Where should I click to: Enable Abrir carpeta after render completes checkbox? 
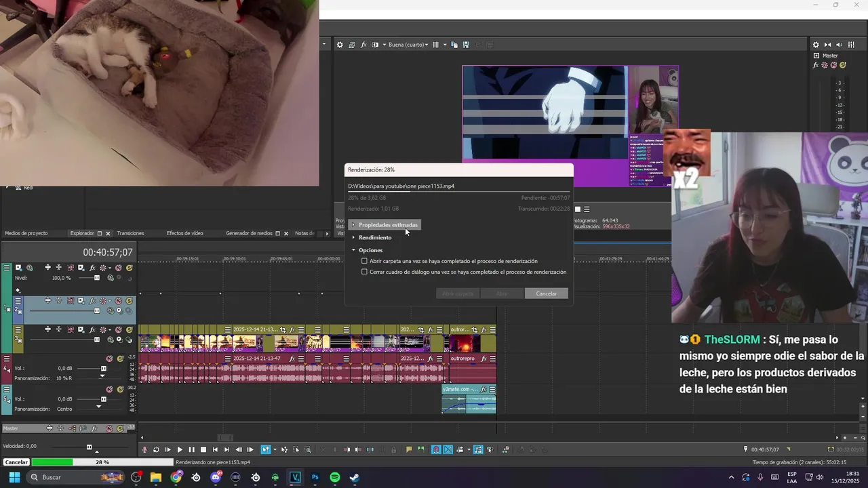tap(364, 261)
